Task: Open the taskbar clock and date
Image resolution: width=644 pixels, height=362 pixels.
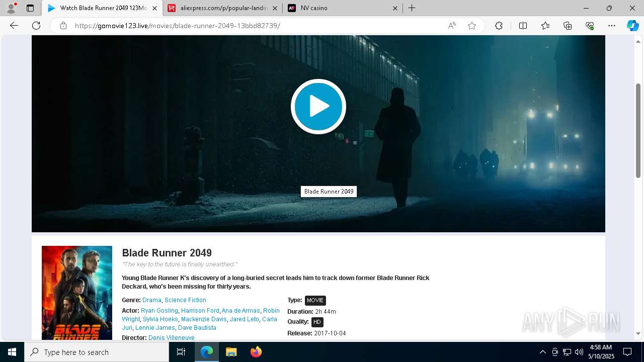Action: [601, 352]
